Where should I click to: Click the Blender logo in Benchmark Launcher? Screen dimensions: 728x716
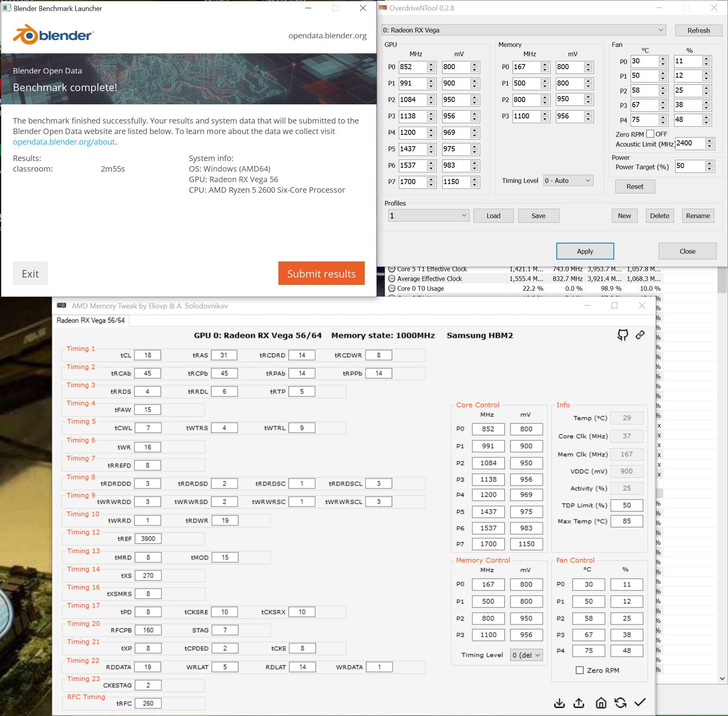click(x=53, y=35)
